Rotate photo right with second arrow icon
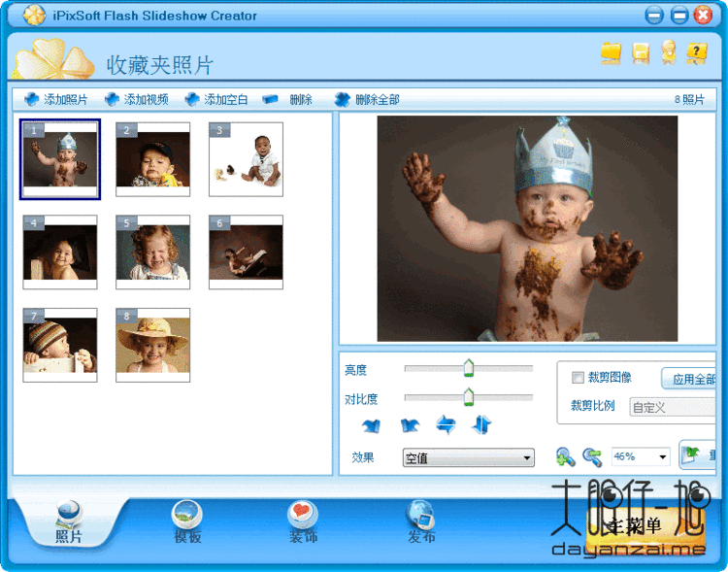The image size is (728, 572). click(410, 425)
